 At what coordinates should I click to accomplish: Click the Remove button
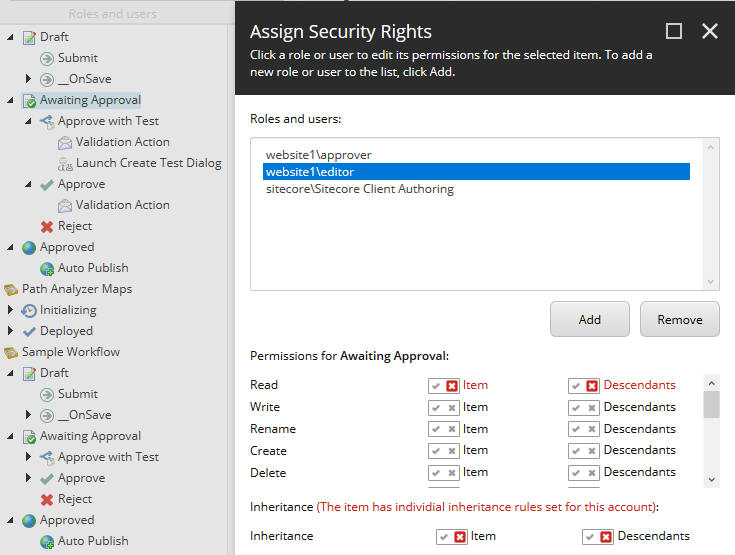click(679, 320)
